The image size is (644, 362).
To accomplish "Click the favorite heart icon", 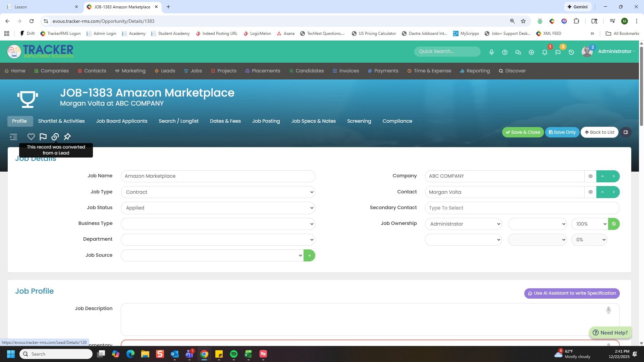I will [x=31, y=137].
